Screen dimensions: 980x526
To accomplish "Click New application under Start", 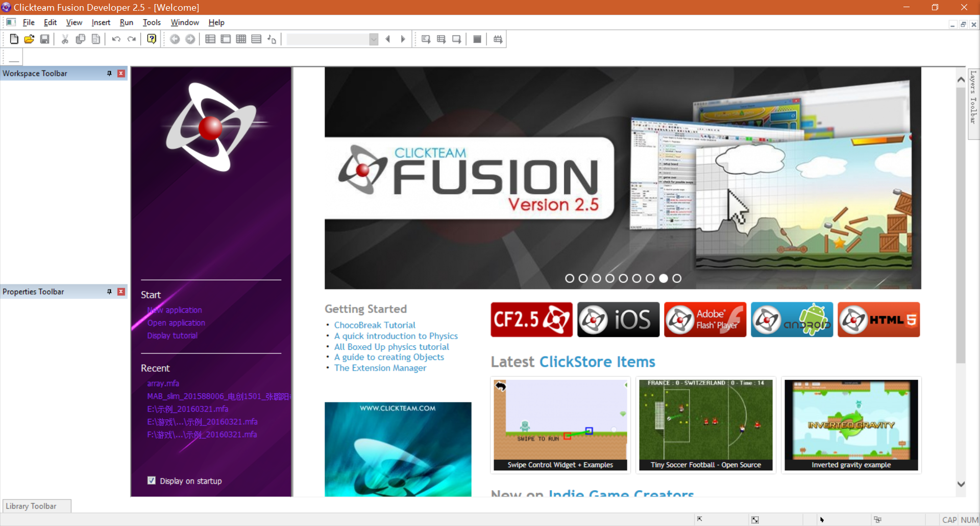I will point(175,310).
